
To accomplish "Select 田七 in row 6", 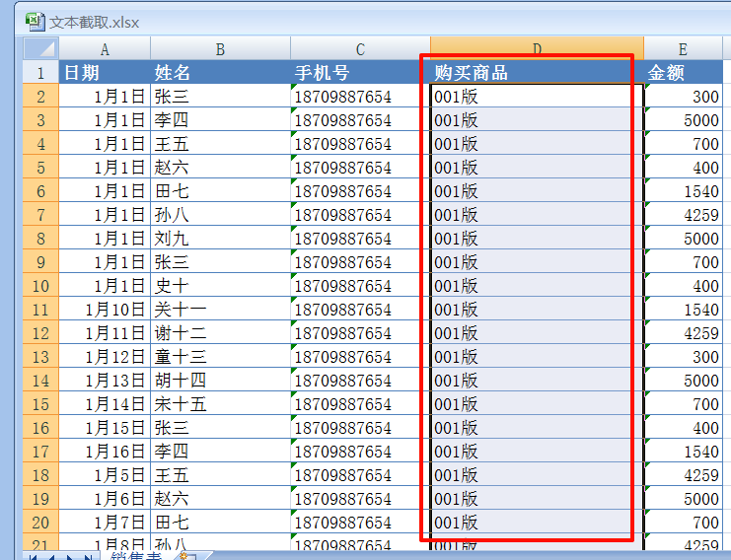I will pyautogui.click(x=220, y=190).
